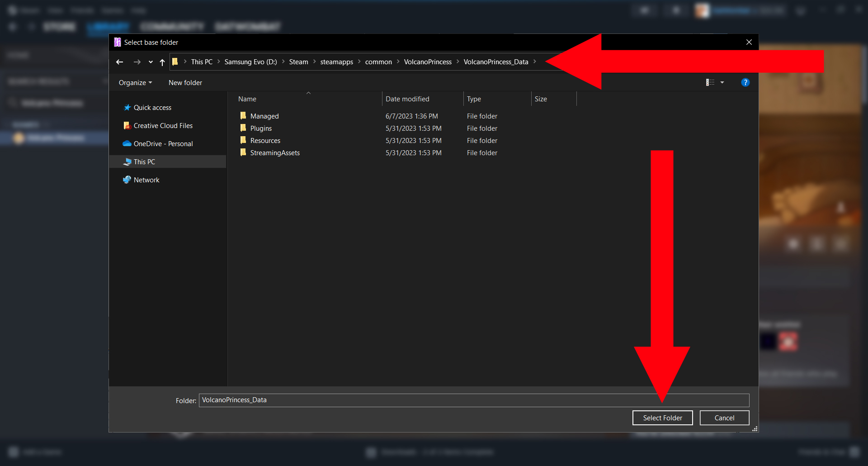Click VolcanoPrincess_Data breadcrumb segment

pyautogui.click(x=496, y=62)
